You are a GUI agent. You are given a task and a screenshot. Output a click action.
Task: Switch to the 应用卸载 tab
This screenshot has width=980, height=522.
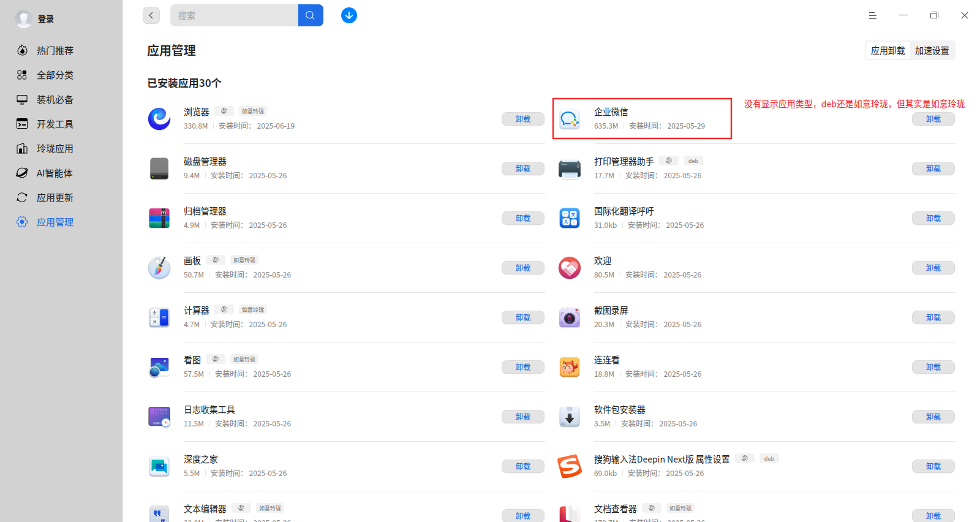pos(888,50)
